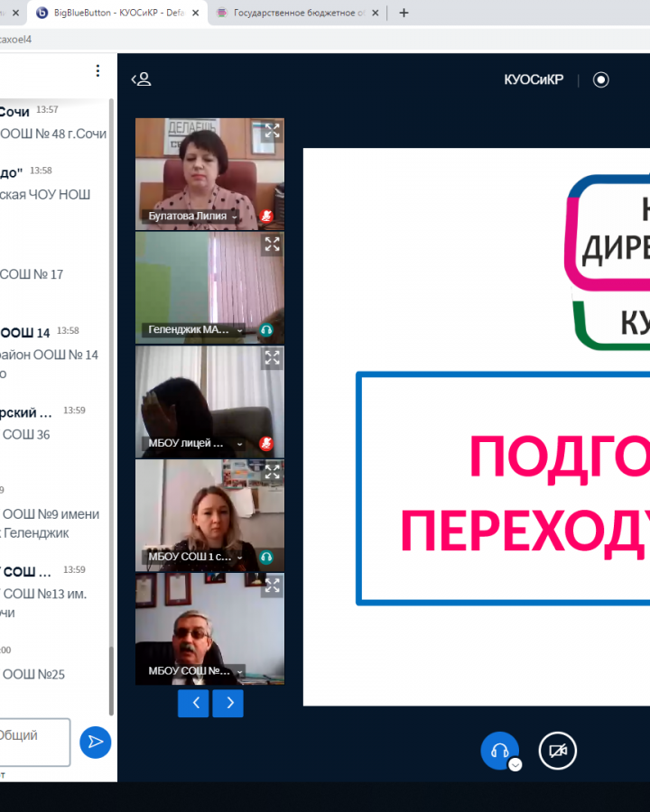
Task: Click the recording indicator icon
Action: pos(601,79)
